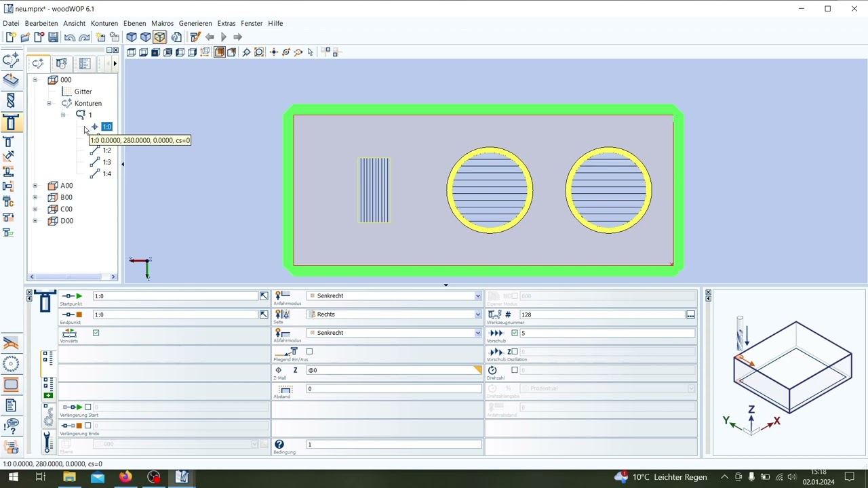This screenshot has height=488, width=868.
Task: Pick the Startpunkt with its arrow picker button
Action: pos(264,296)
